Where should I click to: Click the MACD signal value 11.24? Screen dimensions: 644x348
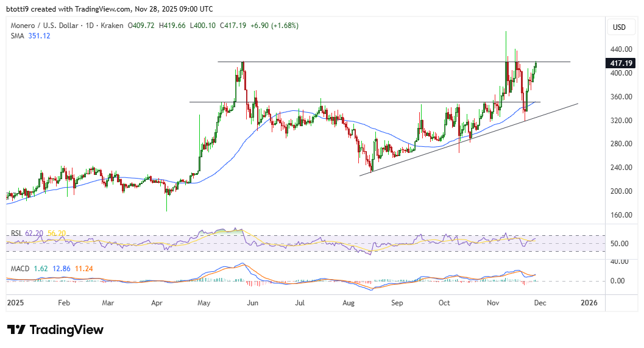pyautogui.click(x=84, y=269)
